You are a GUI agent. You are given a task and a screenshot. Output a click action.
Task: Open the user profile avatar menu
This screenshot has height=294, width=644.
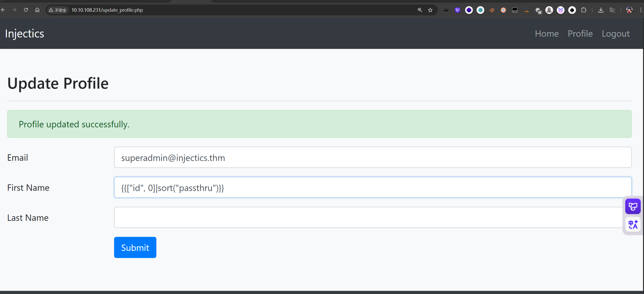[x=629, y=10]
